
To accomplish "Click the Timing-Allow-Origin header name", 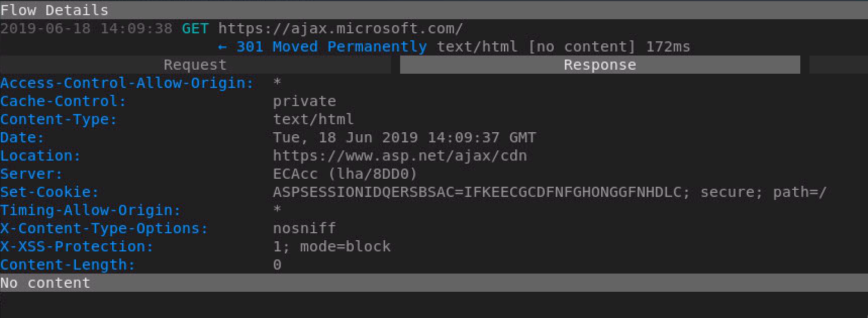I will click(x=90, y=210).
